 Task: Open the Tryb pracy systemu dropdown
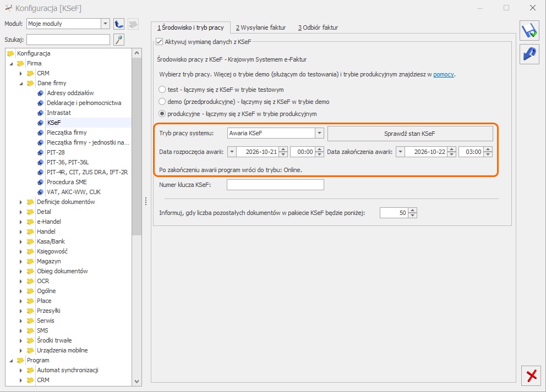coord(319,133)
